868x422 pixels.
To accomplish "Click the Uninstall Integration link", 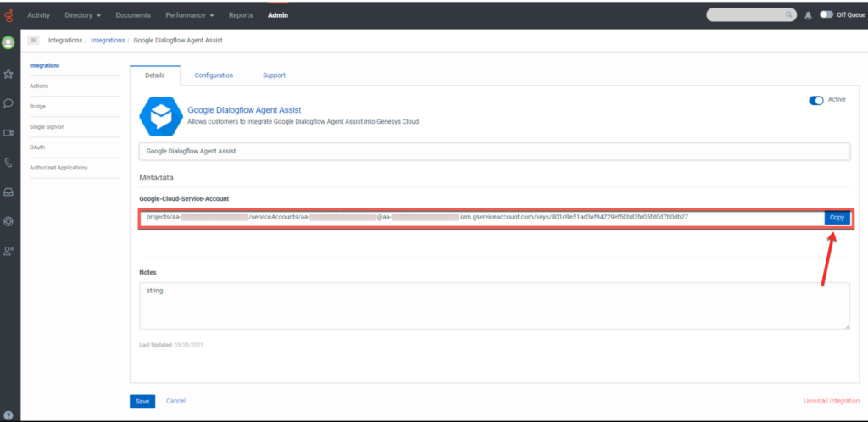I will pyautogui.click(x=832, y=401).
